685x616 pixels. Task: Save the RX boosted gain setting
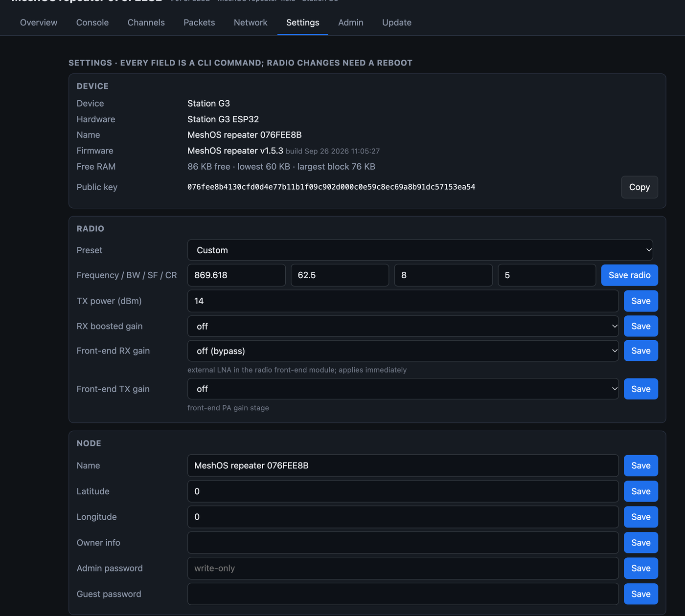(x=640, y=326)
